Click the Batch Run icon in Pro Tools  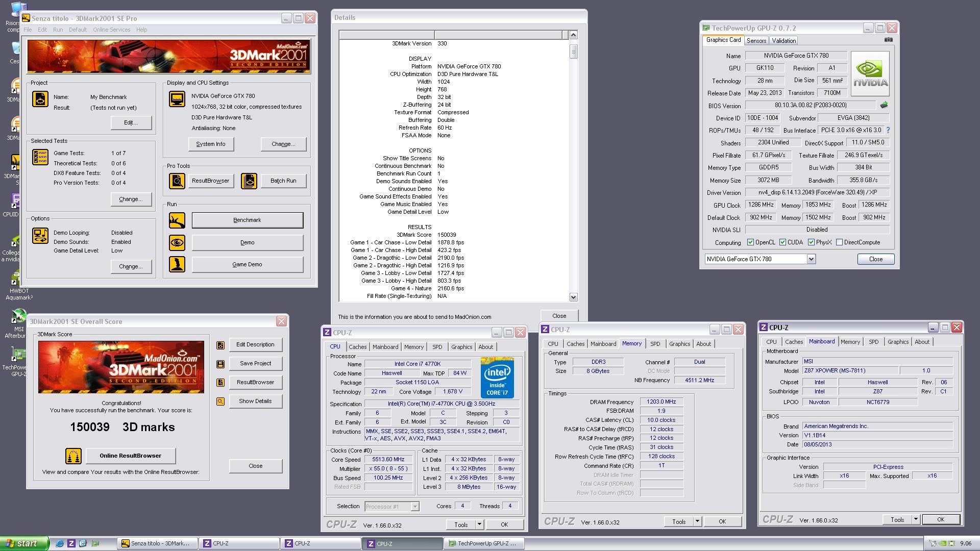pyautogui.click(x=249, y=181)
